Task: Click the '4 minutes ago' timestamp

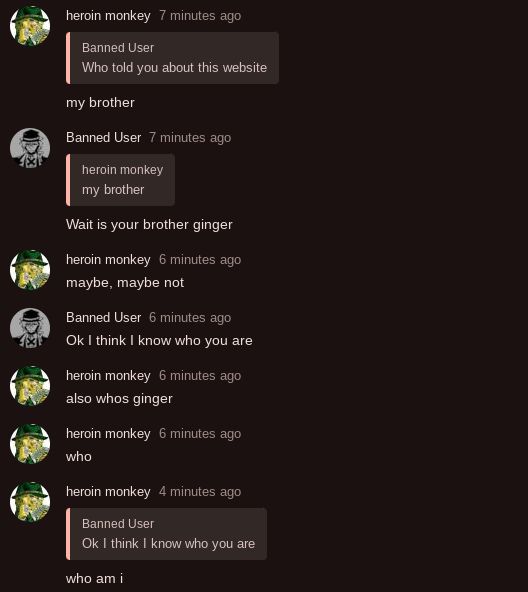Action: (200, 492)
